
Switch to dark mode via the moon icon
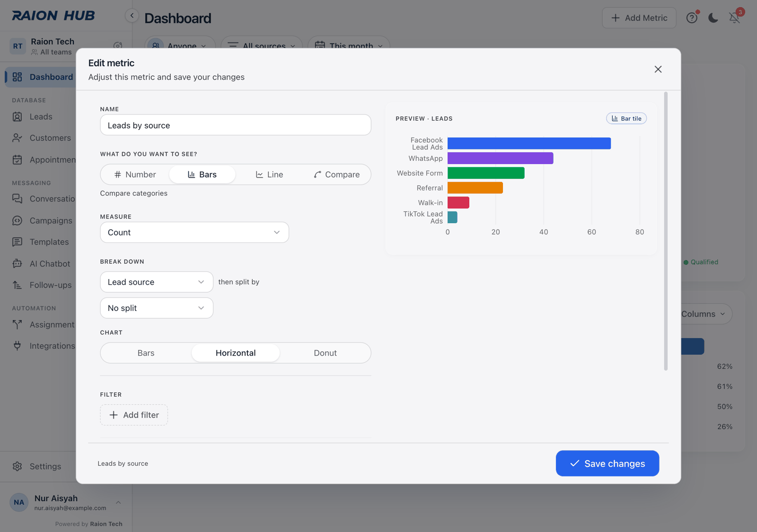pyautogui.click(x=713, y=18)
